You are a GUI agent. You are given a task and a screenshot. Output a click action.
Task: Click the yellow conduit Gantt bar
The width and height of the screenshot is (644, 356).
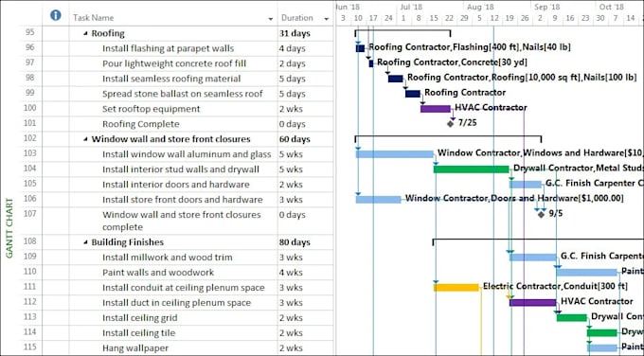(x=456, y=288)
